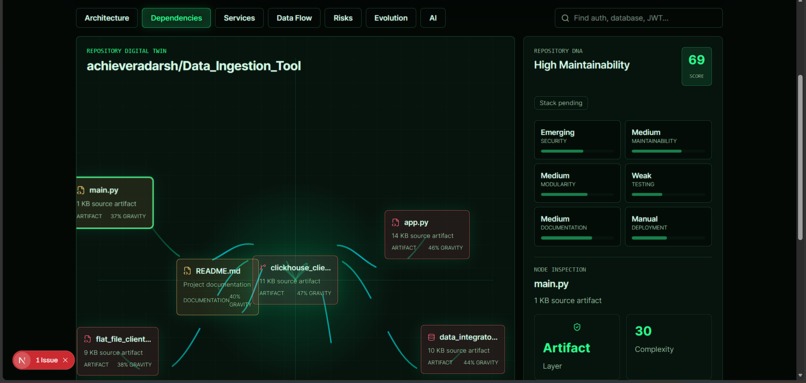Image resolution: width=806 pixels, height=383 pixels.
Task: Click the data_integrator database icon
Action: point(431,337)
